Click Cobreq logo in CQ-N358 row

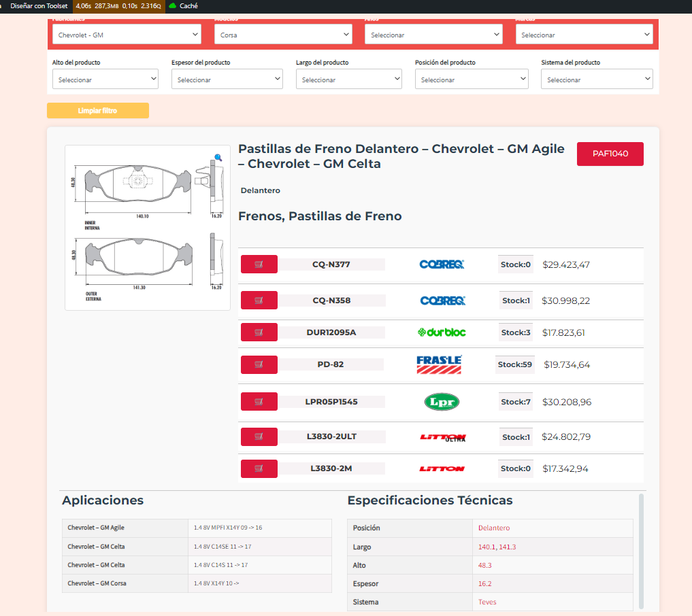pyautogui.click(x=442, y=301)
